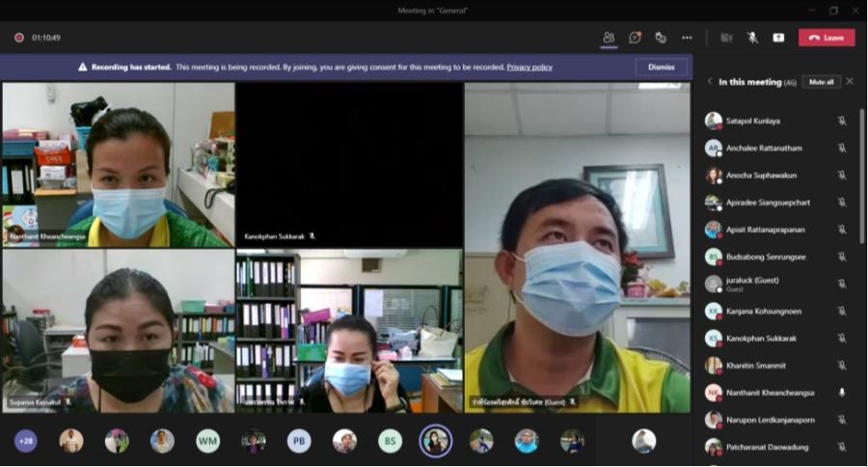Open the Privacy policy link

click(529, 68)
